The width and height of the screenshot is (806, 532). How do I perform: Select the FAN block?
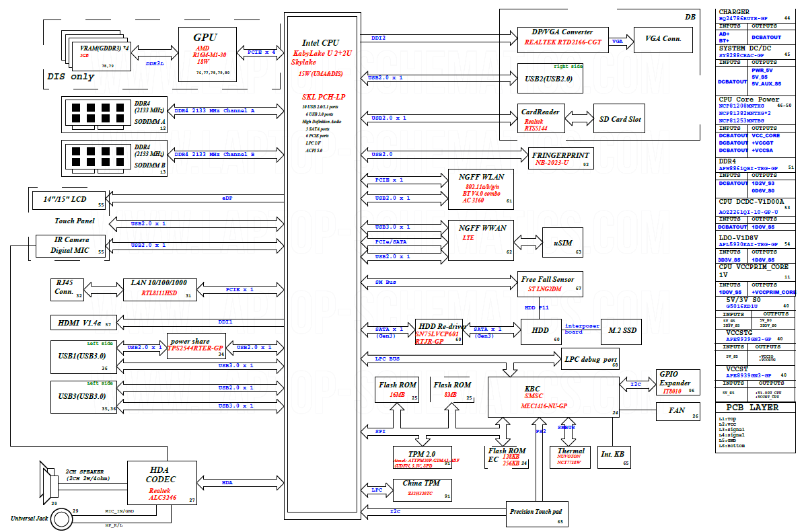(x=678, y=412)
